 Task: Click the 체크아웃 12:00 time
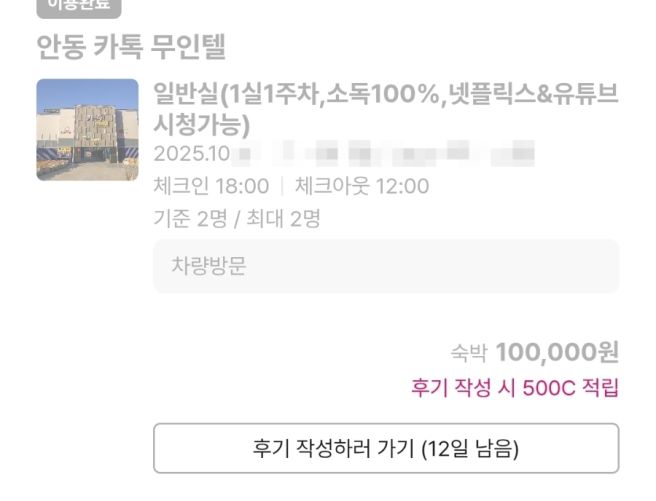click(361, 186)
